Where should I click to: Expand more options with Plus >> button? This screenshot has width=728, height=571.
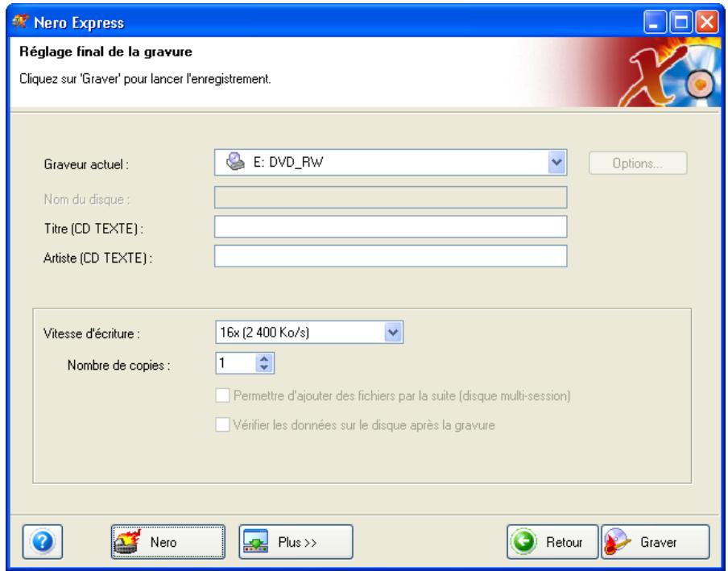click(296, 541)
